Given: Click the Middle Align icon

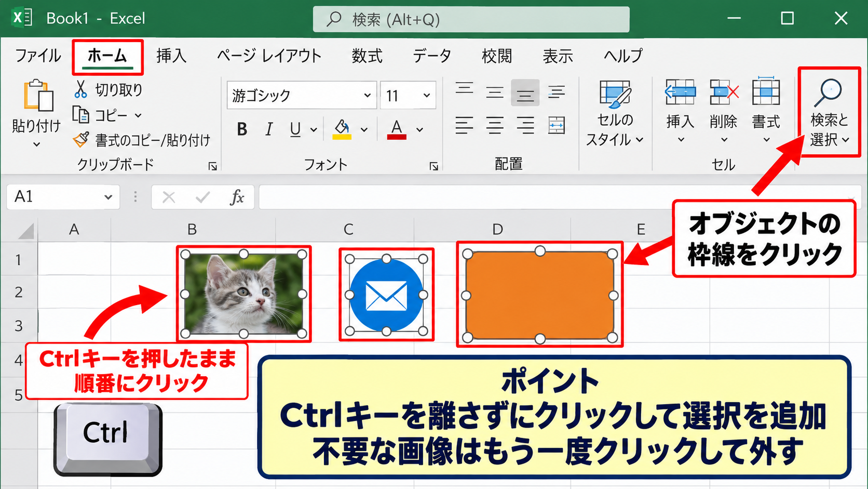Looking at the screenshot, I should [x=495, y=92].
